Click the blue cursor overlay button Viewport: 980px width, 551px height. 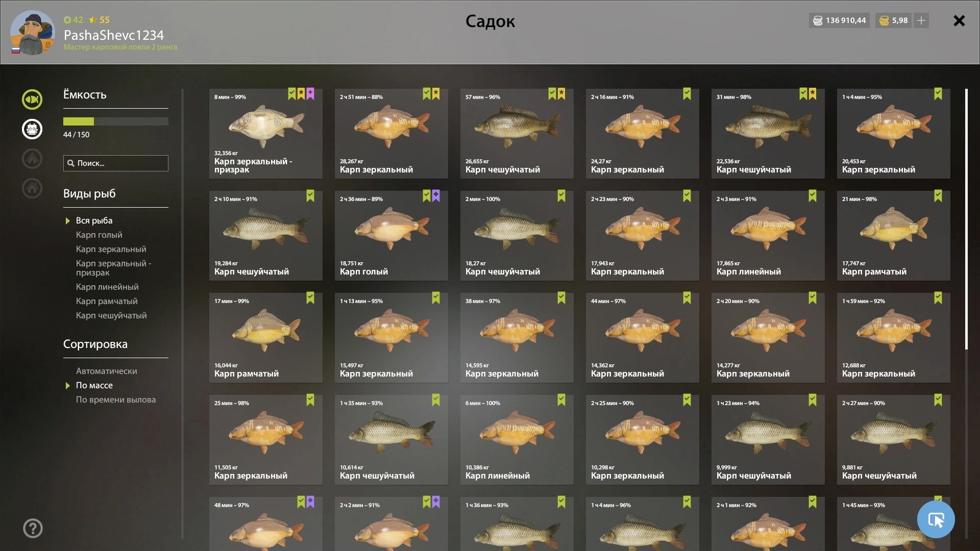(x=936, y=519)
